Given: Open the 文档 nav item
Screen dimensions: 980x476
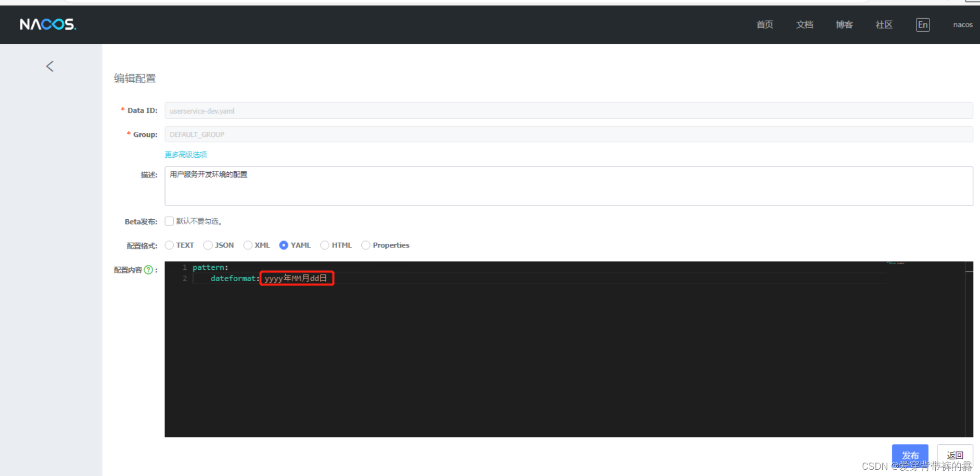Looking at the screenshot, I should click(804, 24).
